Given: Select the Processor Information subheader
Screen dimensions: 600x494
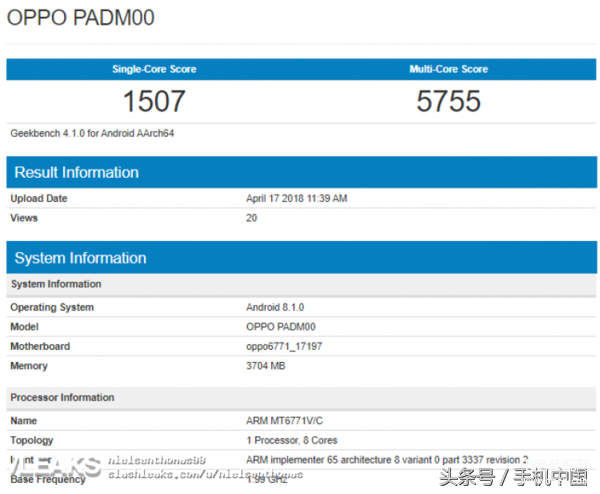Looking at the screenshot, I should click(x=302, y=398).
